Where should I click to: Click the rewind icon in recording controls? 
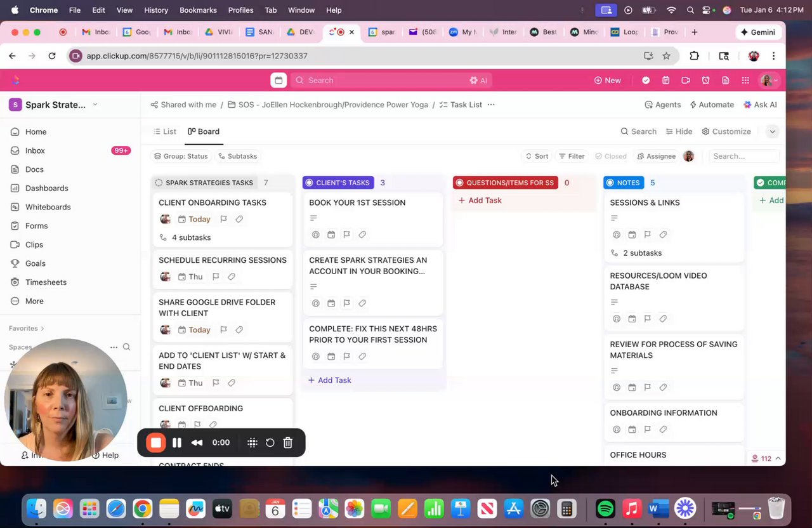click(197, 442)
